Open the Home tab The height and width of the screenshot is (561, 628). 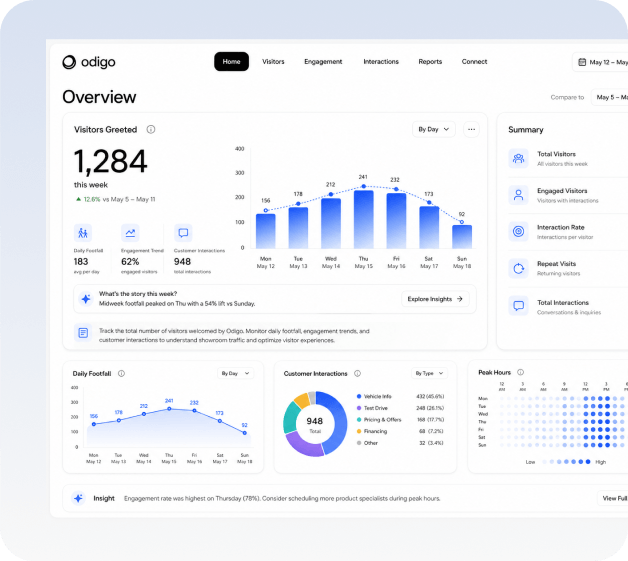(x=231, y=62)
